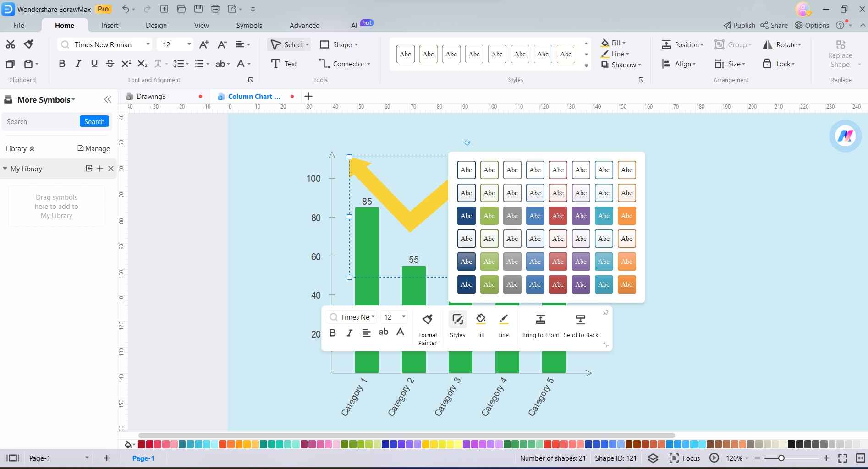Screen dimensions: 868x469
Task: Expand the More Symbols dropdown
Action: (x=73, y=100)
